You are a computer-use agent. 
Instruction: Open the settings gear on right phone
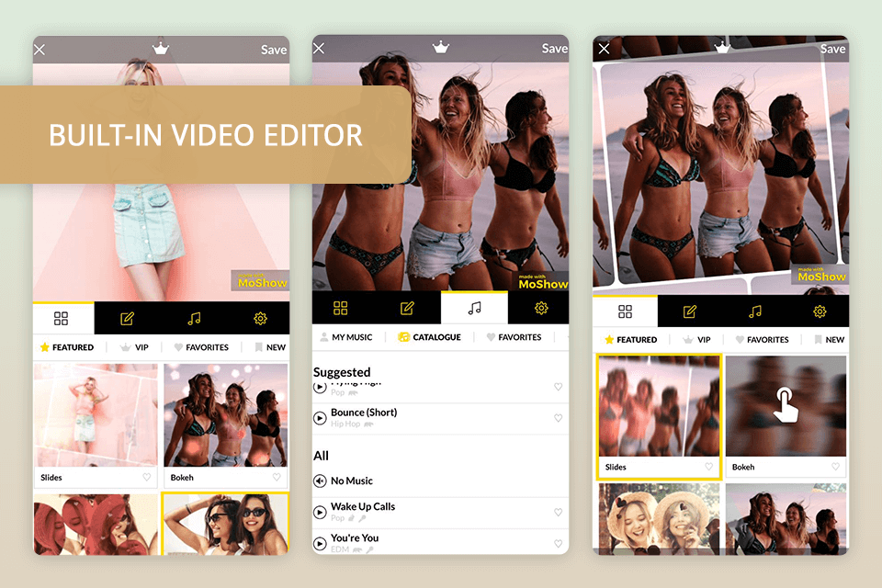pos(820,311)
